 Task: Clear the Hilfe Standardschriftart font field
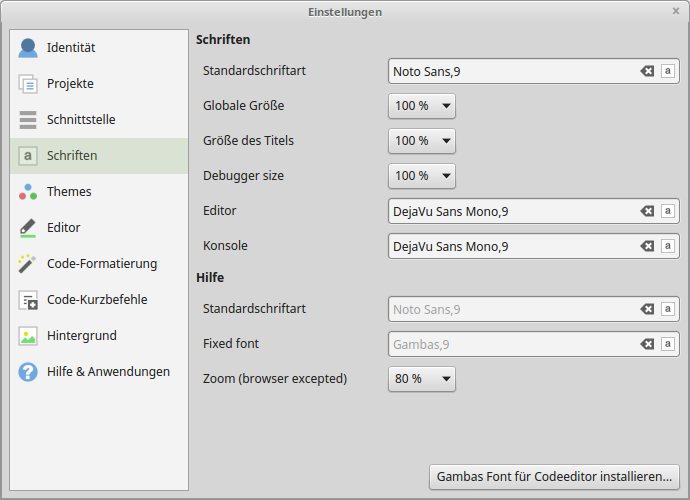coord(647,309)
